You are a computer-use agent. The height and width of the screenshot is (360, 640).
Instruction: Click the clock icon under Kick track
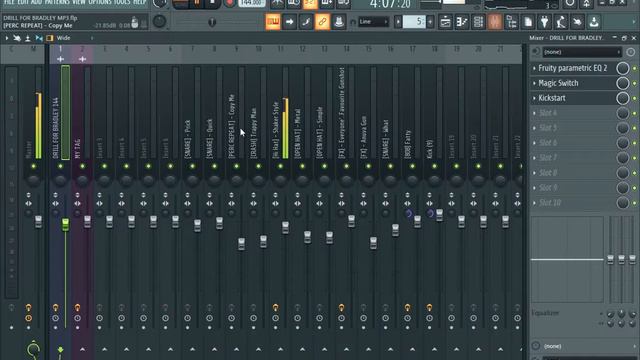pyautogui.click(x=429, y=318)
